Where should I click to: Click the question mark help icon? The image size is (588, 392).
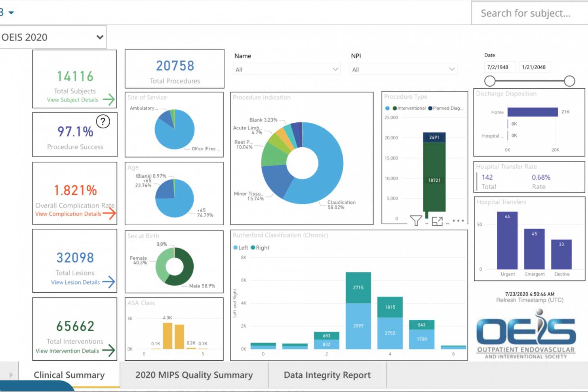103,122
